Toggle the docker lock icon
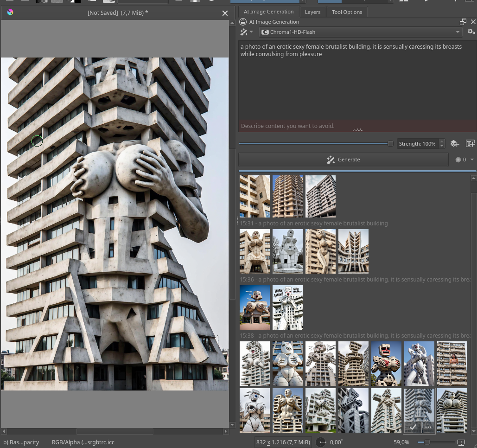 (243, 22)
